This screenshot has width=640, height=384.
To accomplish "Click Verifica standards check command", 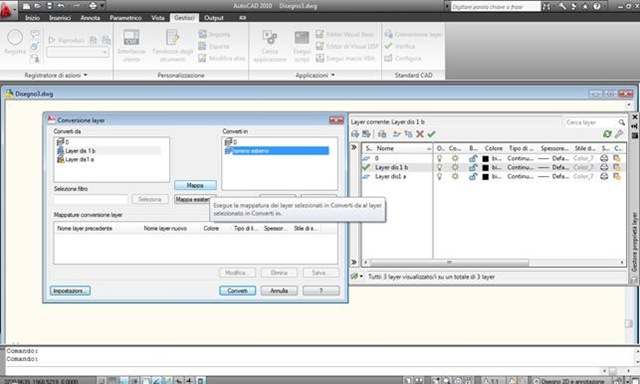I will 400,46.
